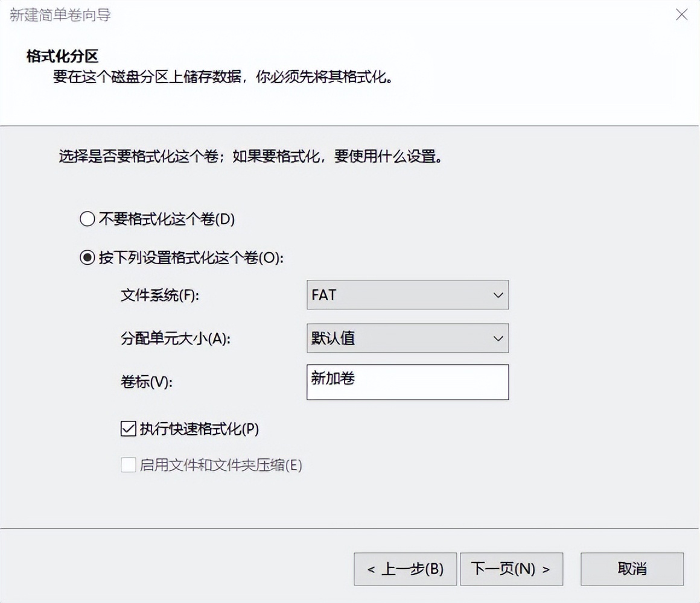Screen dimensions: 700x603
Task: Uncheck the quick format checkbox
Action: point(128,428)
